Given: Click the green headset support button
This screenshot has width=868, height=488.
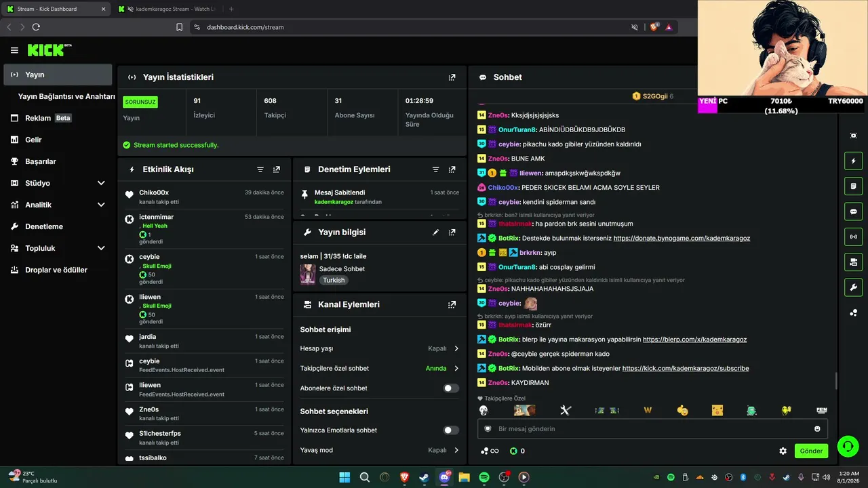Looking at the screenshot, I should 848,446.
